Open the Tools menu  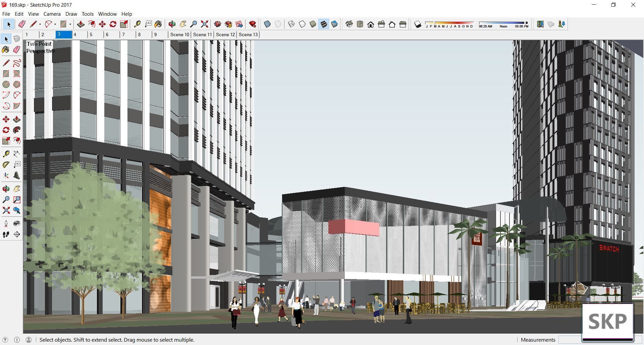point(88,14)
